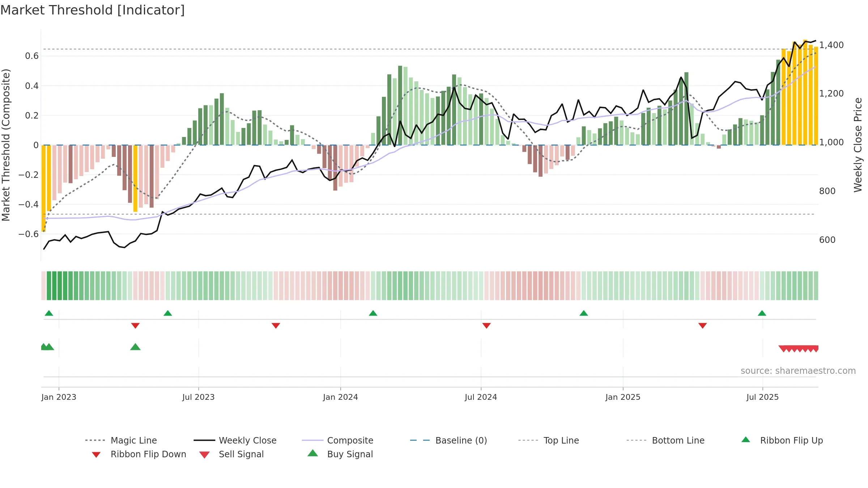This screenshot has width=868, height=488.
Task: Toggle the Composite legend entry
Action: click(x=337, y=440)
